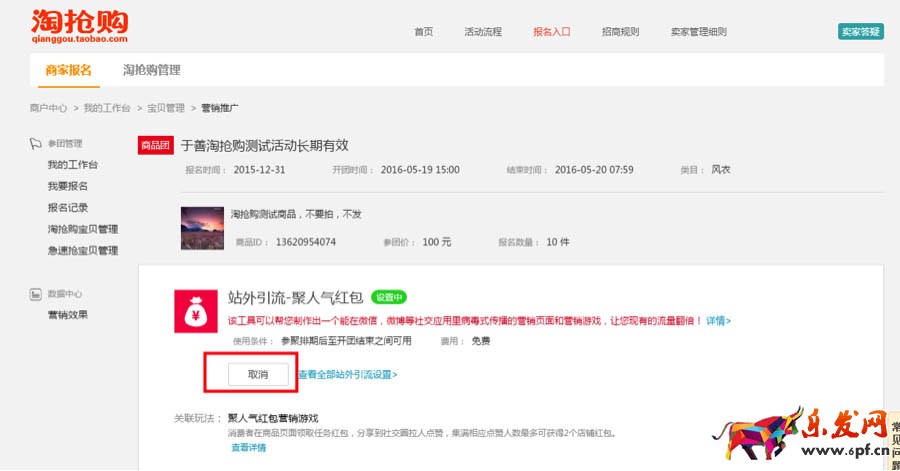Click the 卖家答疑 button
Image resolution: width=900 pixels, height=471 pixels.
click(x=860, y=32)
